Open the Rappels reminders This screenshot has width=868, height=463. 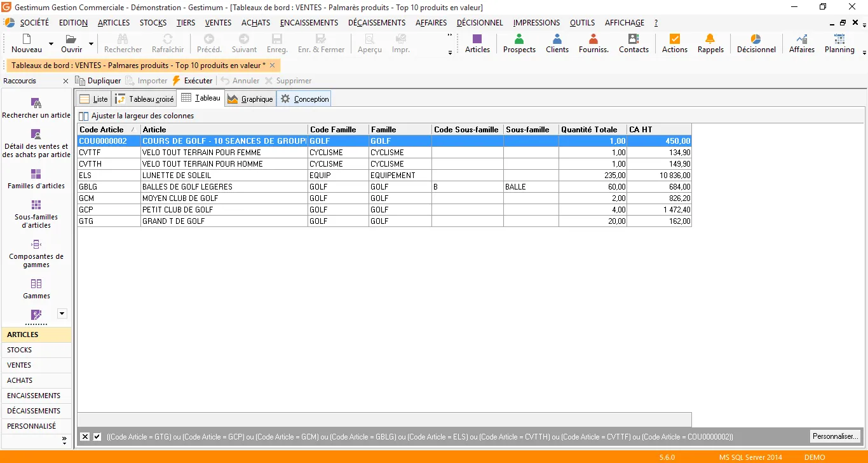tap(710, 44)
